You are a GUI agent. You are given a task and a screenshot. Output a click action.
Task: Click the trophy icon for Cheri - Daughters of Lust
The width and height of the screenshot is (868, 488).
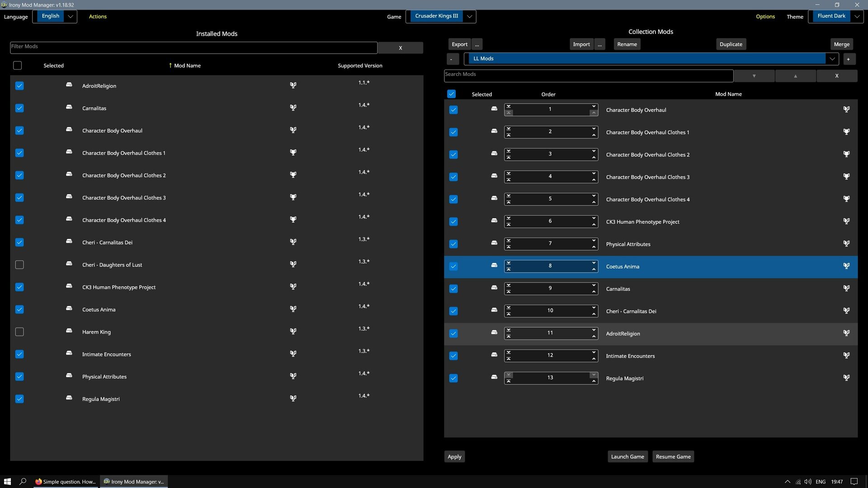(x=293, y=264)
